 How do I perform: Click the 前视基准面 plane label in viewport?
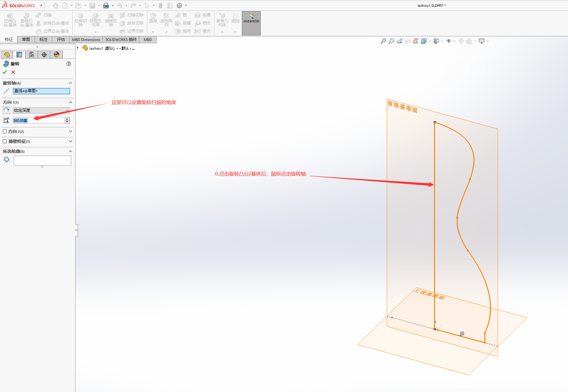coord(402,107)
